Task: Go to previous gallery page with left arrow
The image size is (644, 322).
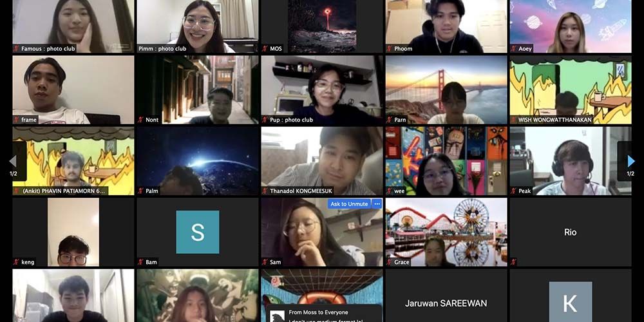Action: [x=13, y=161]
